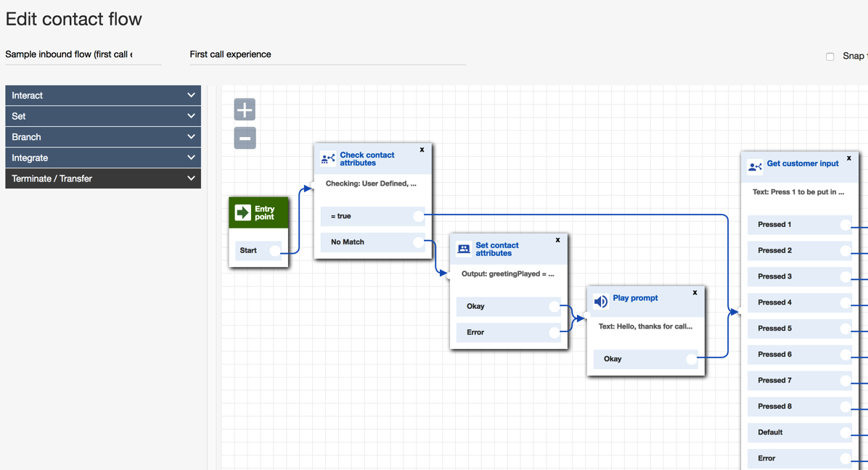Click the Play prompt speaker icon
Viewport: 868px width, 470px height.
601,301
